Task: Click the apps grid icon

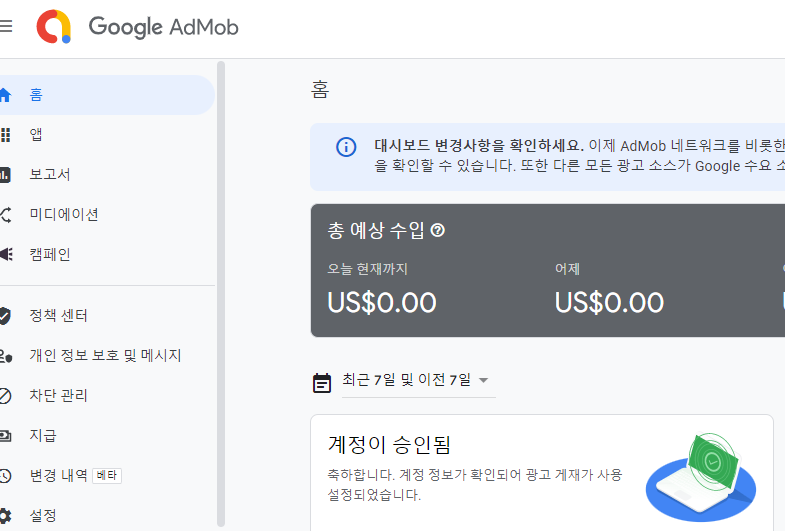Action: [x=6, y=135]
